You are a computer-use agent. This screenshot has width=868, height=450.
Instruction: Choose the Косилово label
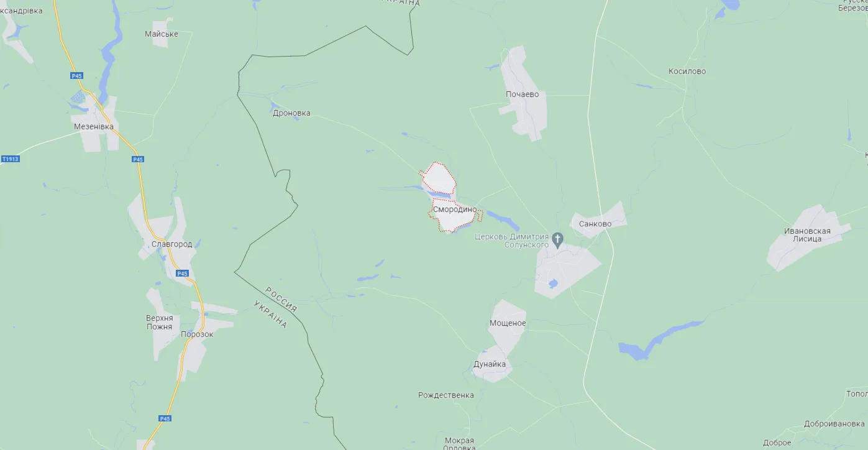[687, 71]
